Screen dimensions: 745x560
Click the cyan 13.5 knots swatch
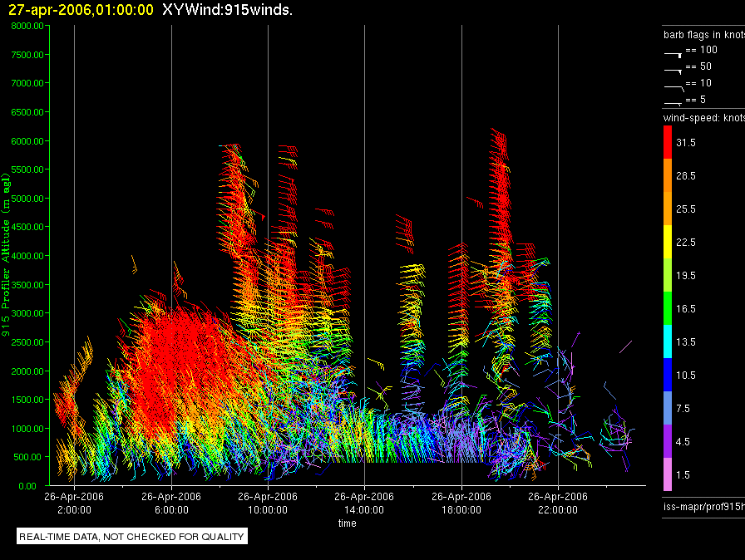click(x=668, y=341)
